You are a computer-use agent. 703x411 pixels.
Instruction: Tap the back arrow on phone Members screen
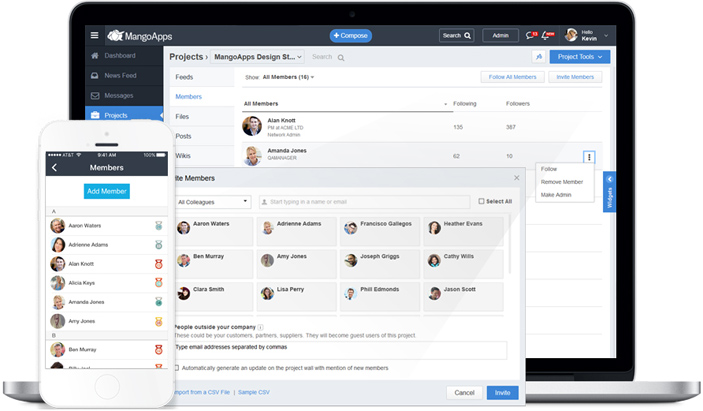click(54, 168)
